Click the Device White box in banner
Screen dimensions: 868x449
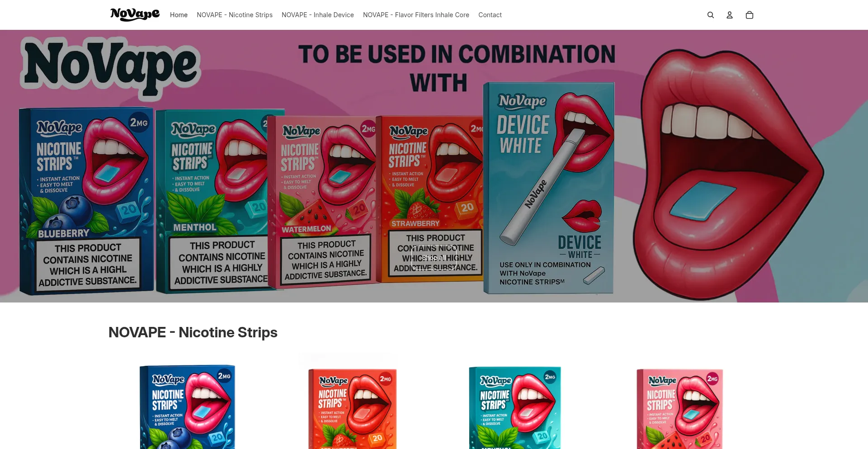point(549,188)
